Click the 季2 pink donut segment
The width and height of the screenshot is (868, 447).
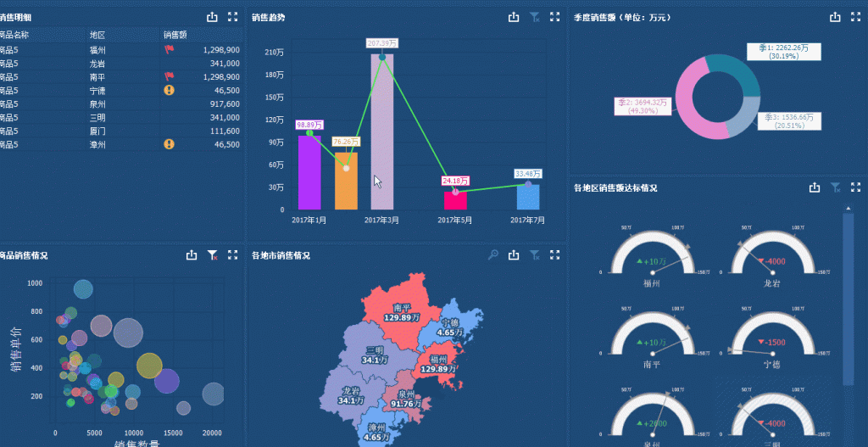tap(687, 108)
